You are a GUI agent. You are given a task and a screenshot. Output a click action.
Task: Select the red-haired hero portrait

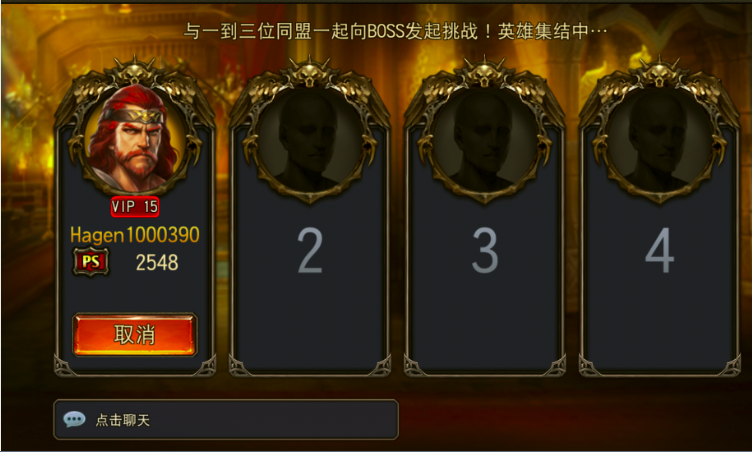pyautogui.click(x=135, y=137)
